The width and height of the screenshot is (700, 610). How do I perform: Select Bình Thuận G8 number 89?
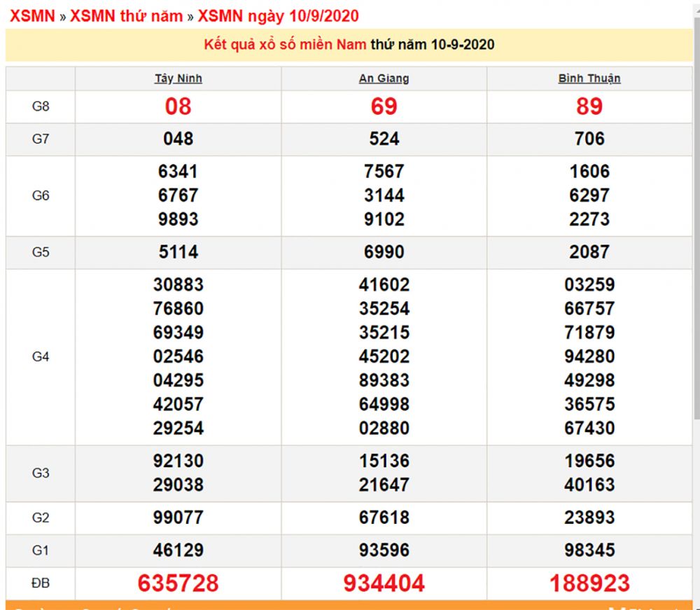(x=589, y=106)
